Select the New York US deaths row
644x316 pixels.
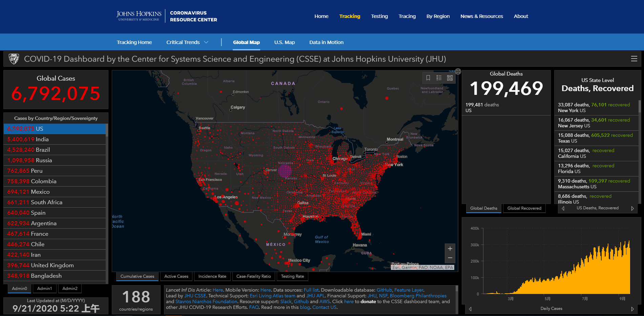click(597, 108)
